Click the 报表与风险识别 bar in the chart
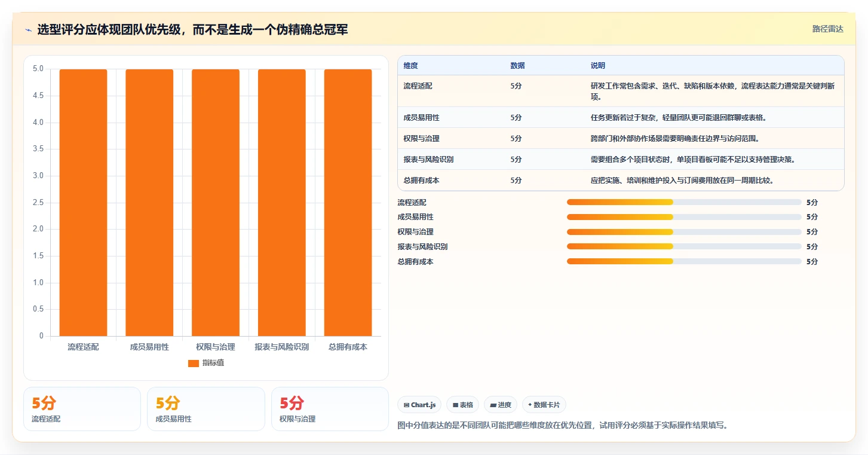Image resolution: width=868 pixels, height=455 pixels. click(281, 203)
